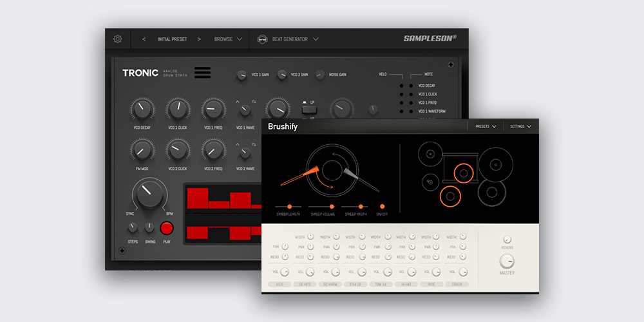Click the Beat Generator head icon
The width and height of the screenshot is (644, 322).
click(261, 39)
